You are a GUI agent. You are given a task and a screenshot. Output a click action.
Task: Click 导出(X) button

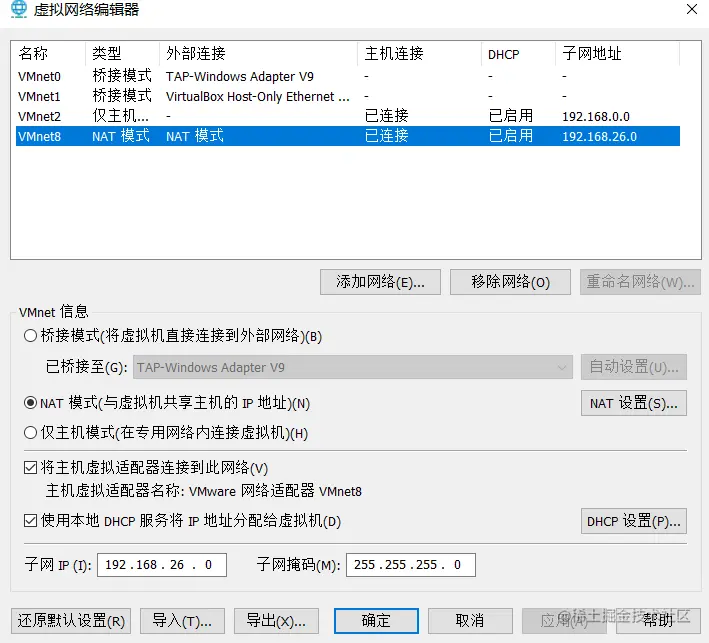(x=276, y=621)
